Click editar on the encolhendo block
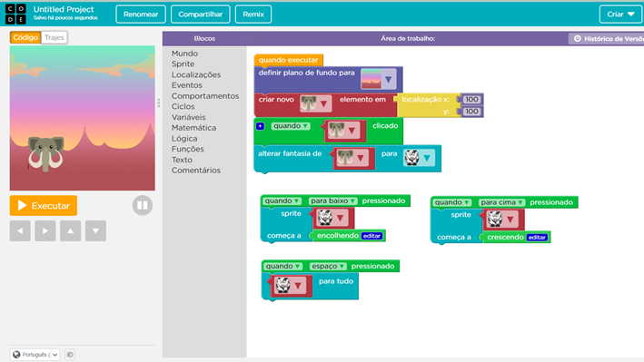 (372, 236)
